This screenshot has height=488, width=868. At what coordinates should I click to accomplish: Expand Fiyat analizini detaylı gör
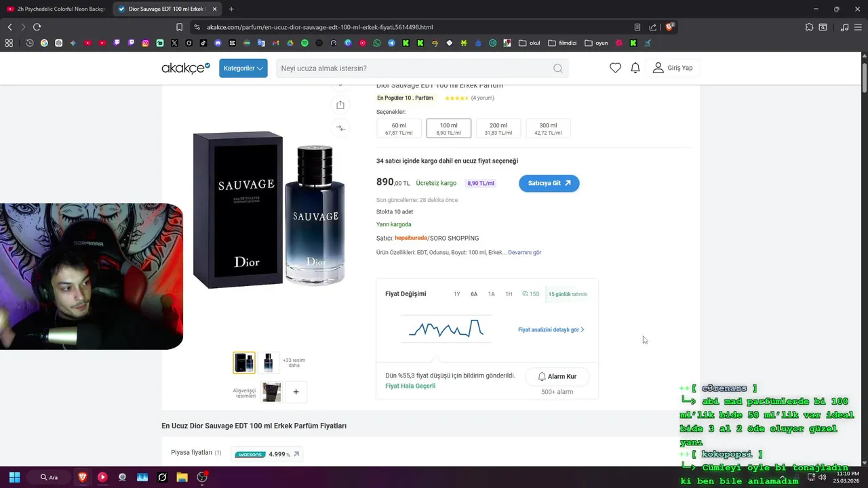pos(551,330)
